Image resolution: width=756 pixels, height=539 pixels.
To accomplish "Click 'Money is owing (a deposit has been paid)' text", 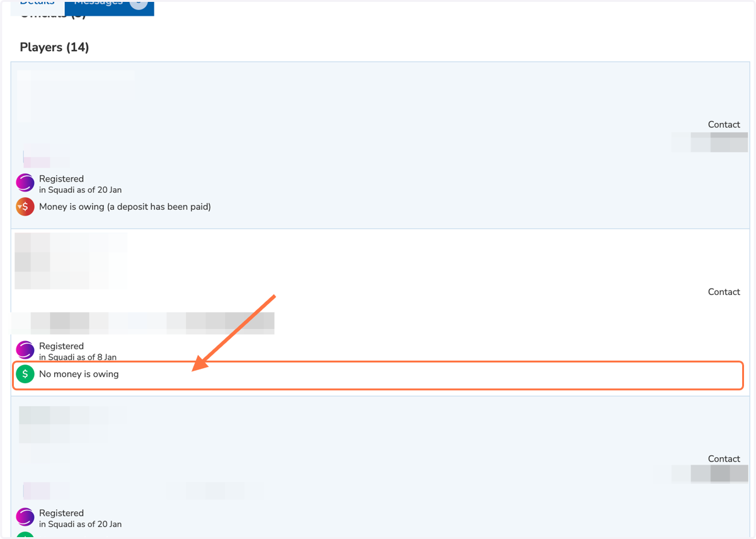I will coord(125,207).
